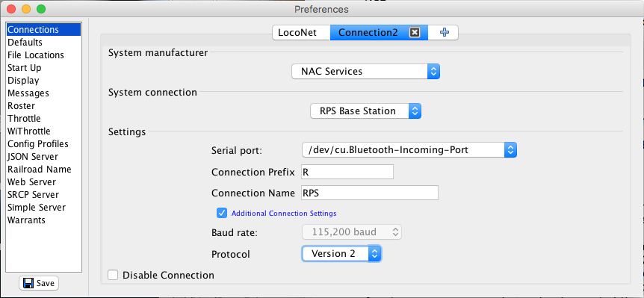Image resolution: width=644 pixels, height=298 pixels.
Task: Open the Protocol Version 2 dropdown
Action: pyautogui.click(x=341, y=254)
